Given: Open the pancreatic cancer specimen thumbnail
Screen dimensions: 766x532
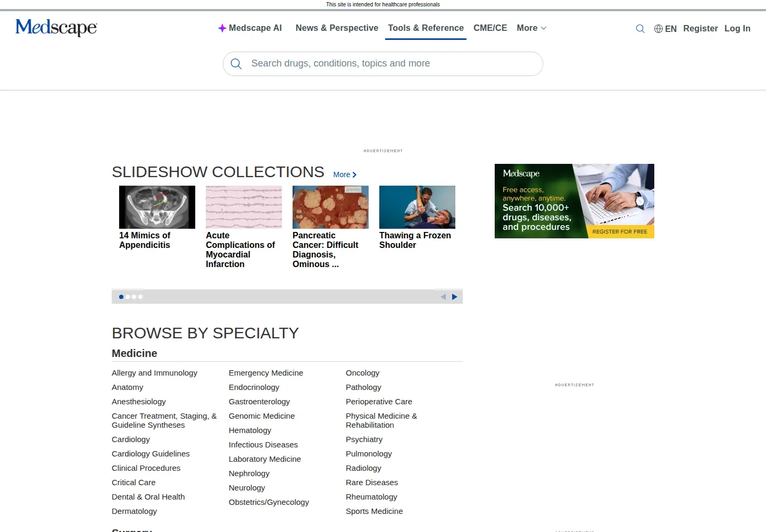Looking at the screenshot, I should point(330,207).
